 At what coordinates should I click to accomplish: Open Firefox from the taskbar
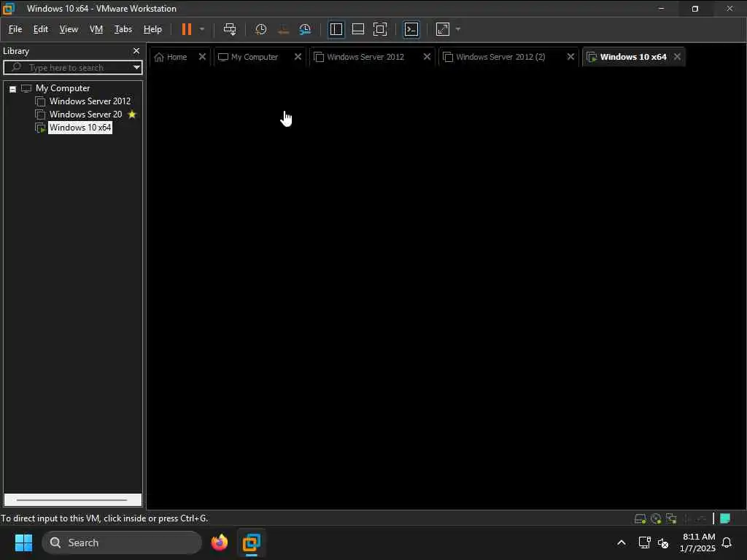(x=219, y=542)
